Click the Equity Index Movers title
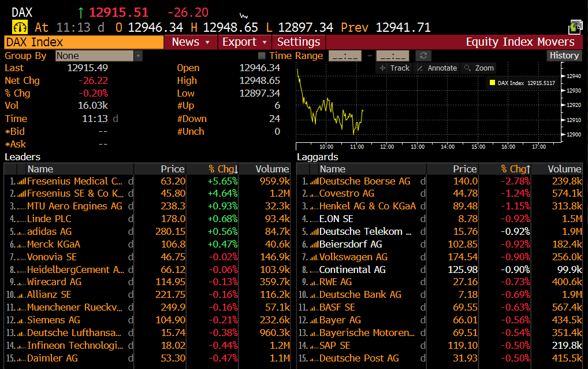The width and height of the screenshot is (588, 369). click(x=520, y=42)
